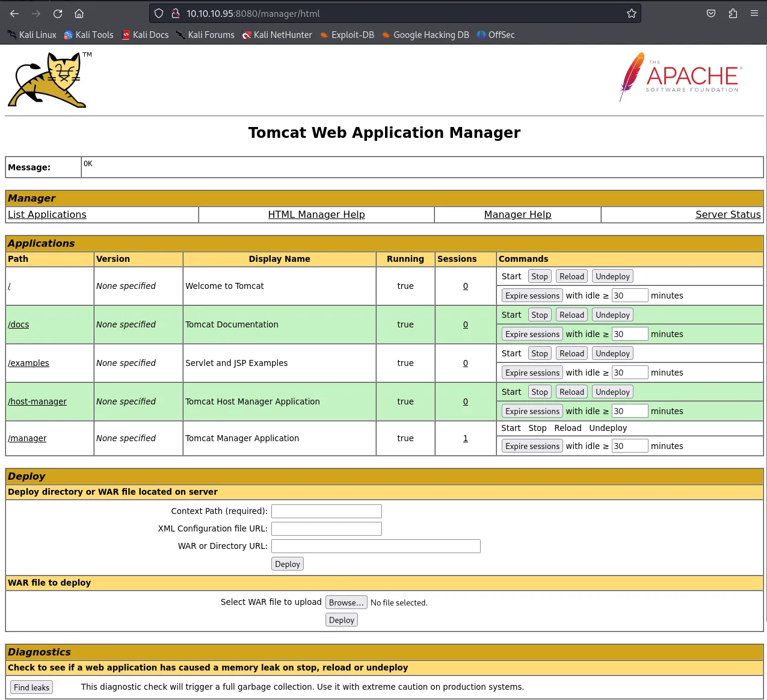This screenshot has width=767, height=700.
Task: Expire sessions for /host-manager
Action: coord(532,411)
